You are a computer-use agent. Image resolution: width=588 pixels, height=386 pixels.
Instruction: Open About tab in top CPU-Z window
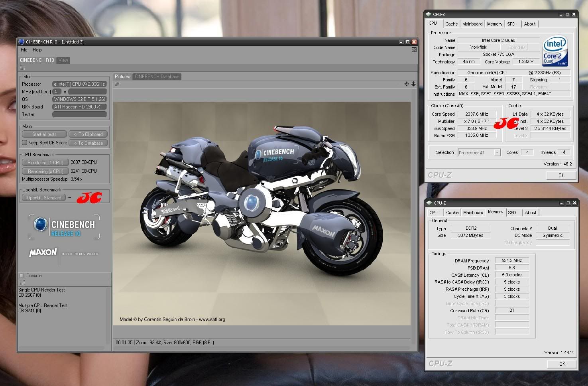(x=530, y=24)
